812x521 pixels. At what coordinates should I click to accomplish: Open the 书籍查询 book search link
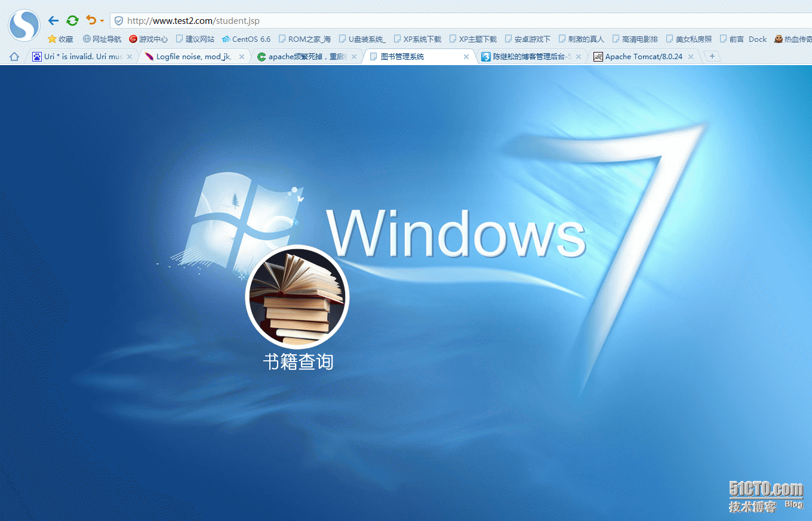[298, 361]
